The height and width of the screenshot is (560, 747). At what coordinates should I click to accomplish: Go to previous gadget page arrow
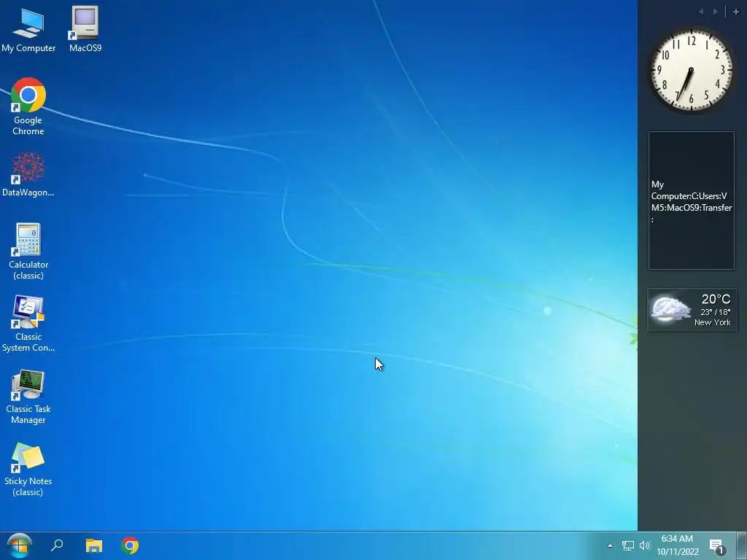click(701, 12)
